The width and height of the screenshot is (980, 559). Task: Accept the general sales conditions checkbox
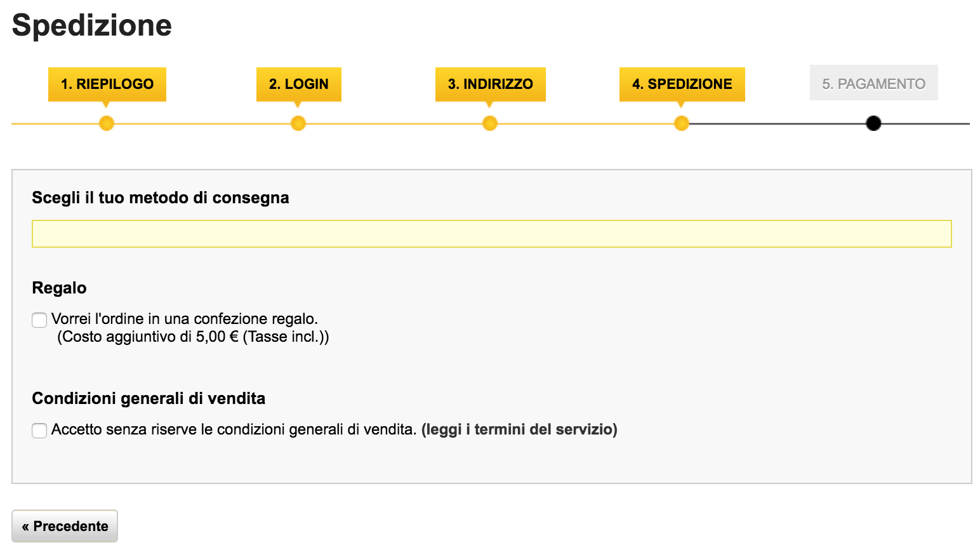pyautogui.click(x=39, y=430)
